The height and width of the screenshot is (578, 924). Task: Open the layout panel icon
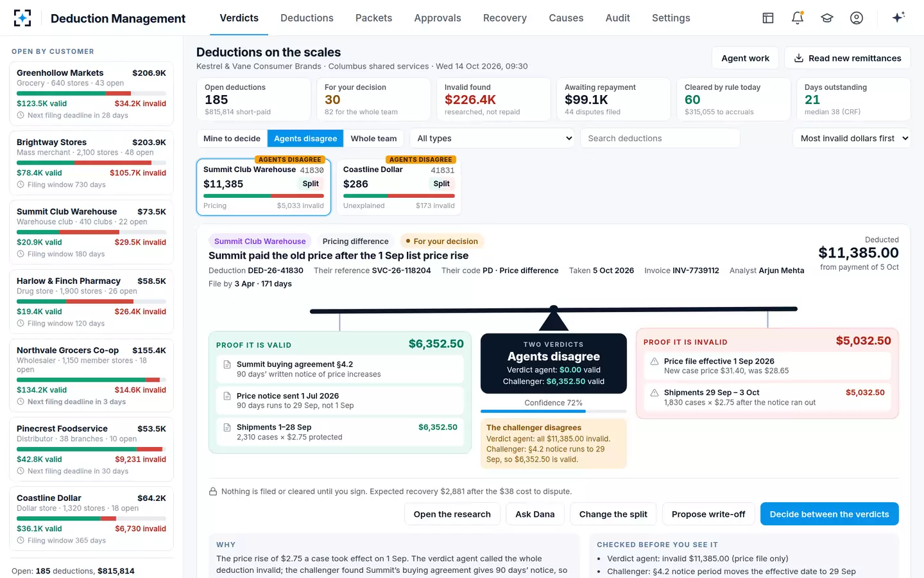pyautogui.click(x=768, y=18)
